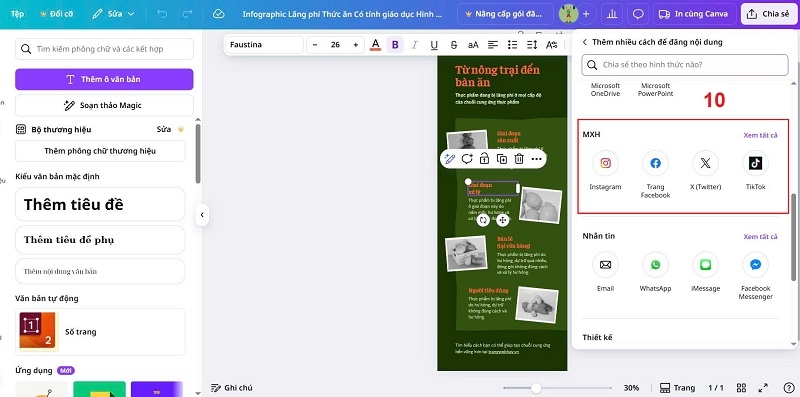Click the fullscreen expand icon

click(x=763, y=388)
